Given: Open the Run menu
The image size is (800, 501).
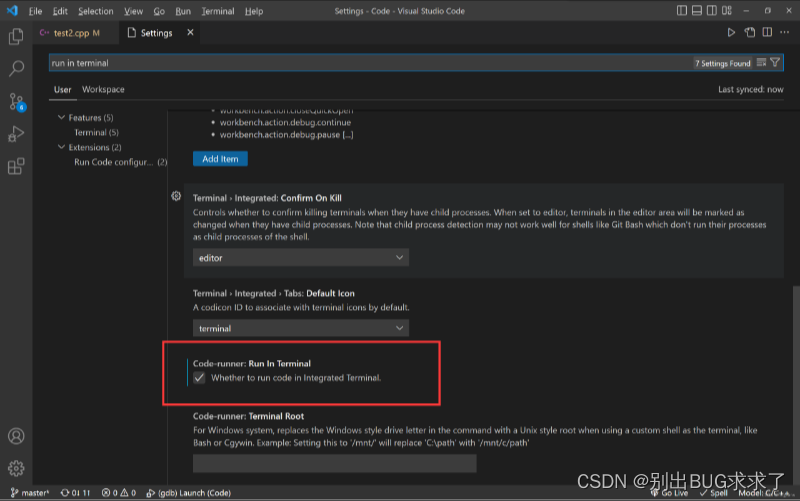Looking at the screenshot, I should pos(183,11).
